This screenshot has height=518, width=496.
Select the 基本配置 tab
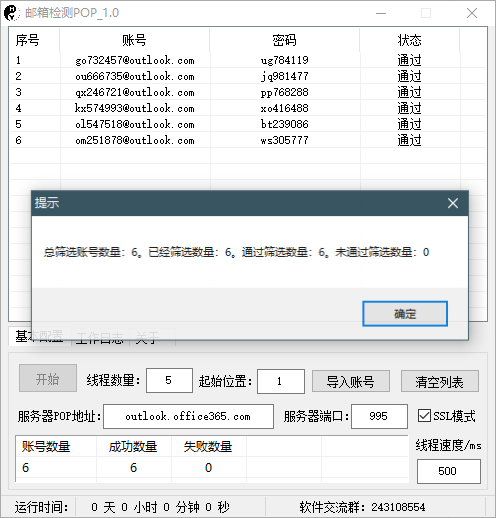pos(39,337)
